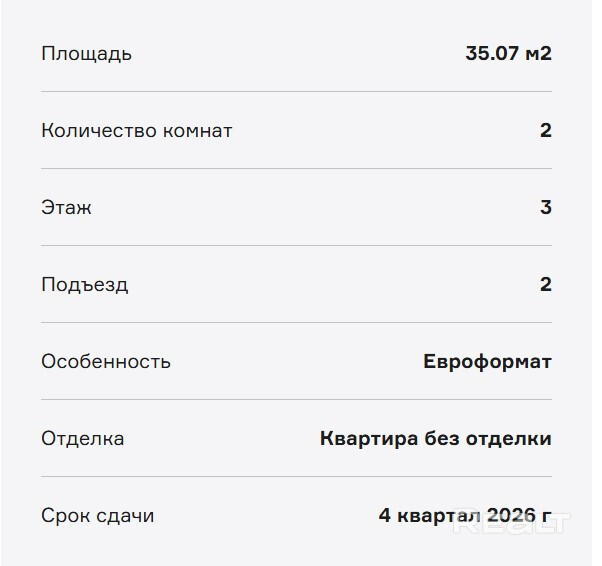602x566 pixels.
Task: Click the divider line under the Площадь row
Action: [x=296, y=92]
